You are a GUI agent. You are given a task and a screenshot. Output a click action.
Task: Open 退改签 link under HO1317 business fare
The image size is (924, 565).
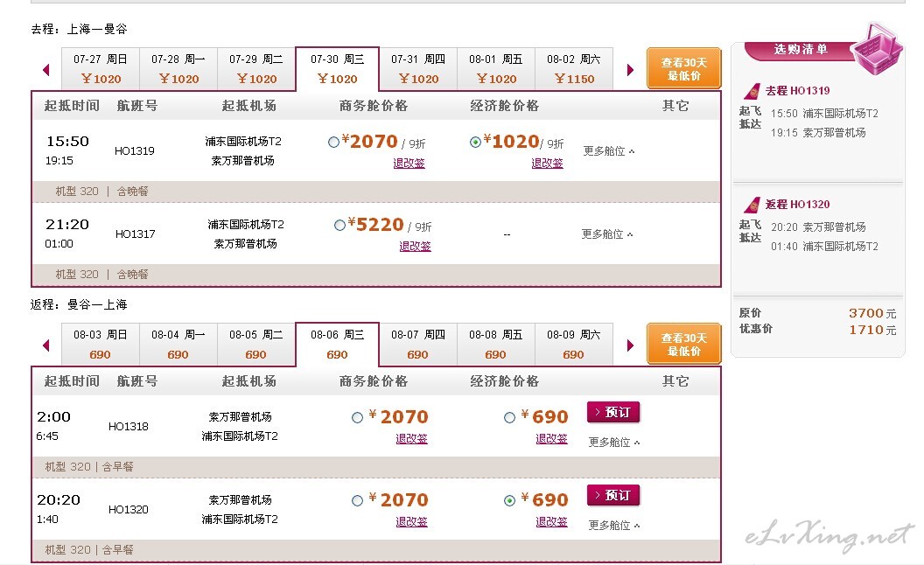tap(415, 247)
